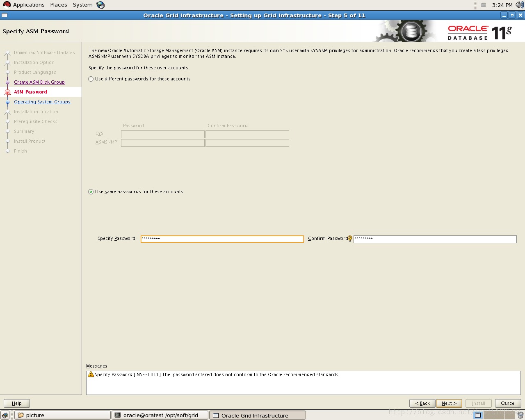The image size is (525, 420).
Task: Select Use different passwords for these accounts
Action: [x=91, y=79]
